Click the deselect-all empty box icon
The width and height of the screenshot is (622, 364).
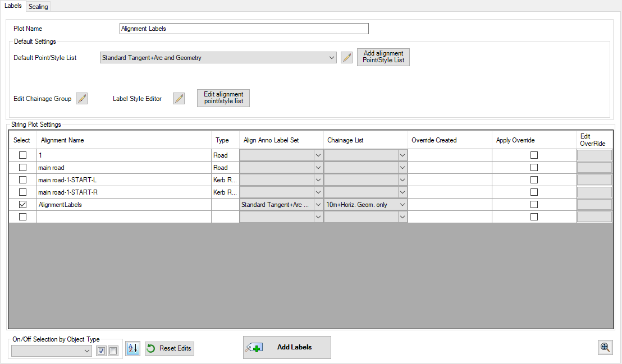[x=113, y=351]
